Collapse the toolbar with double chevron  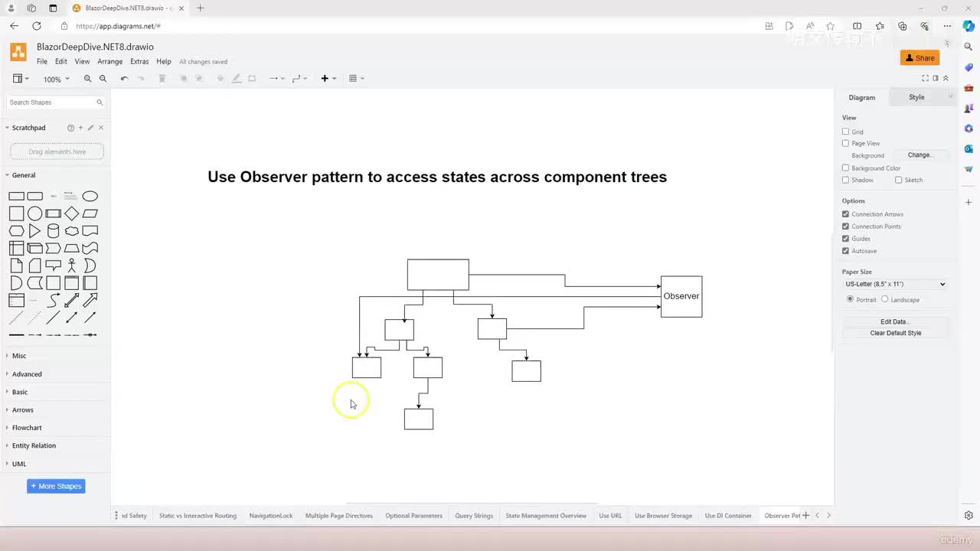[x=946, y=78]
